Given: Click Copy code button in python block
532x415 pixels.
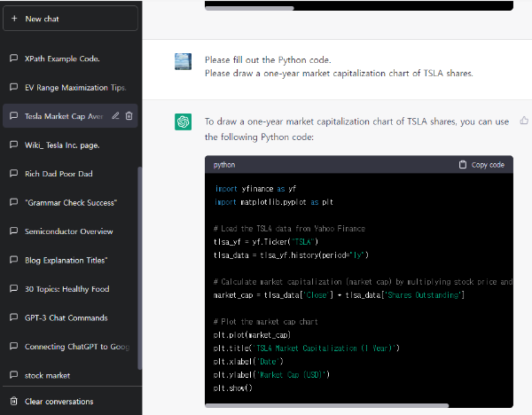Looking at the screenshot, I should point(481,165).
